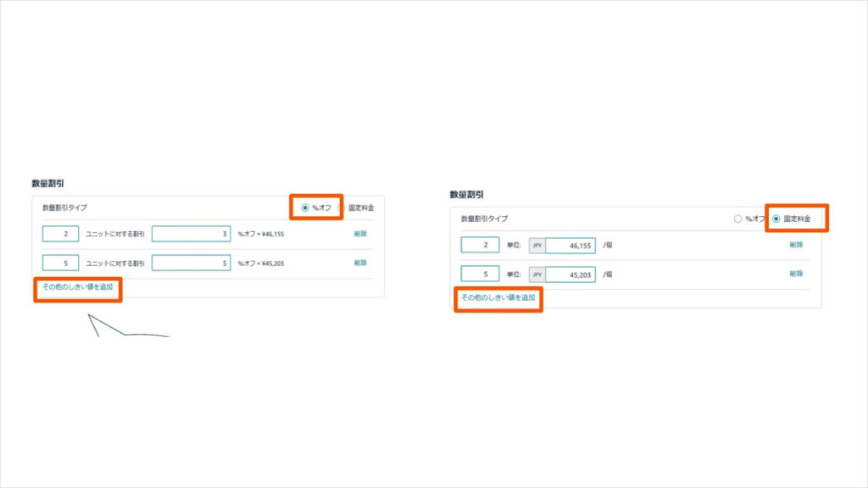The image size is (868, 488).
Task: Click その他のしきい値を追加 under percent-off rows
Action: [78, 286]
